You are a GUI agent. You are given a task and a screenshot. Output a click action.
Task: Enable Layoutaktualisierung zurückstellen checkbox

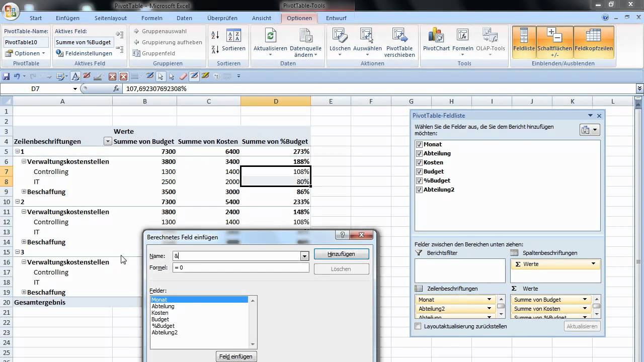418,326
